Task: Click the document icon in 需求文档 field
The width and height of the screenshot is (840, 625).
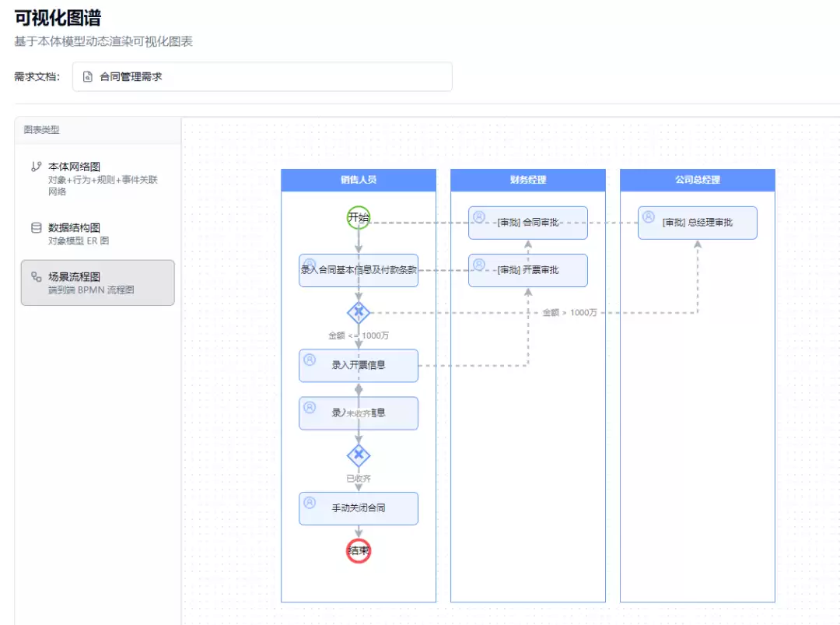Action: pos(88,76)
